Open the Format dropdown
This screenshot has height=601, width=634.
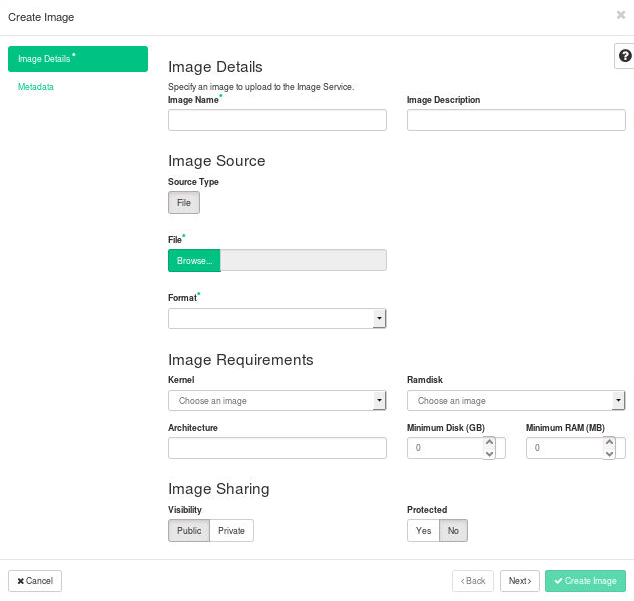coord(277,318)
